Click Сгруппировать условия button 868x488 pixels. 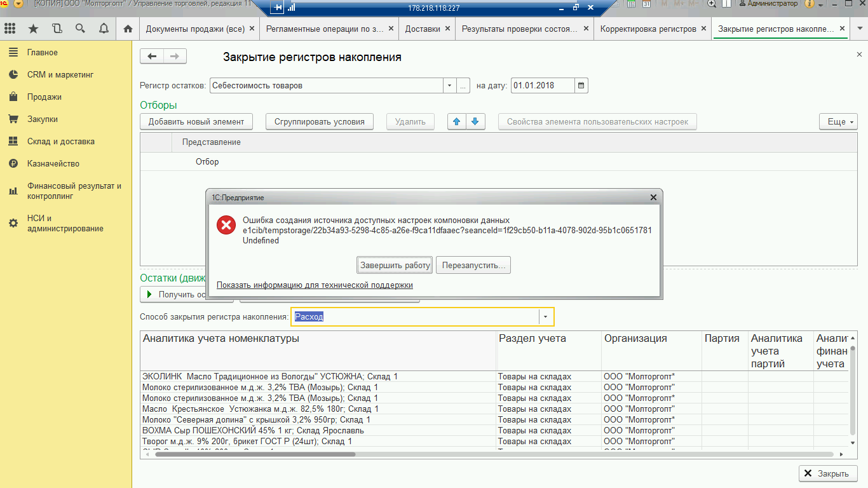tap(320, 121)
